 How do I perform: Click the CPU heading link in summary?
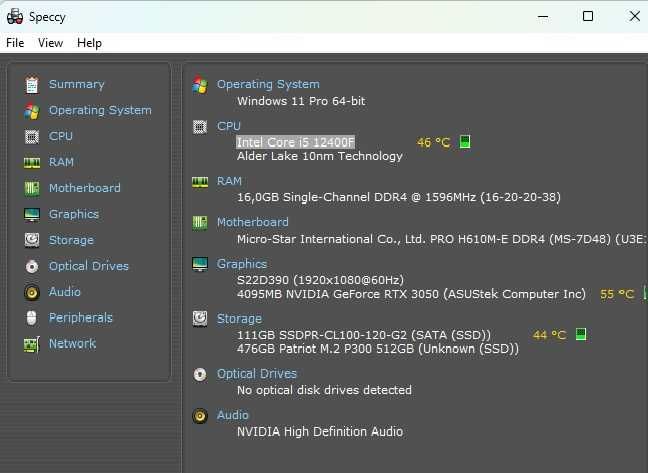point(229,126)
